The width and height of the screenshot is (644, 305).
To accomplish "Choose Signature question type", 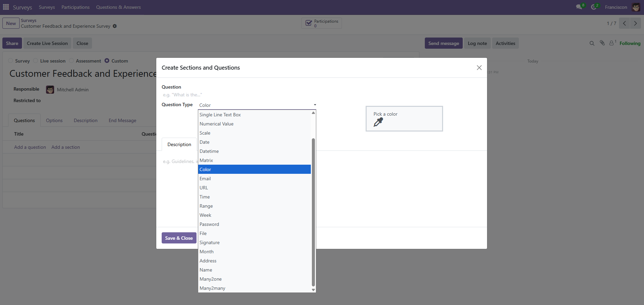I will (x=254, y=242).
